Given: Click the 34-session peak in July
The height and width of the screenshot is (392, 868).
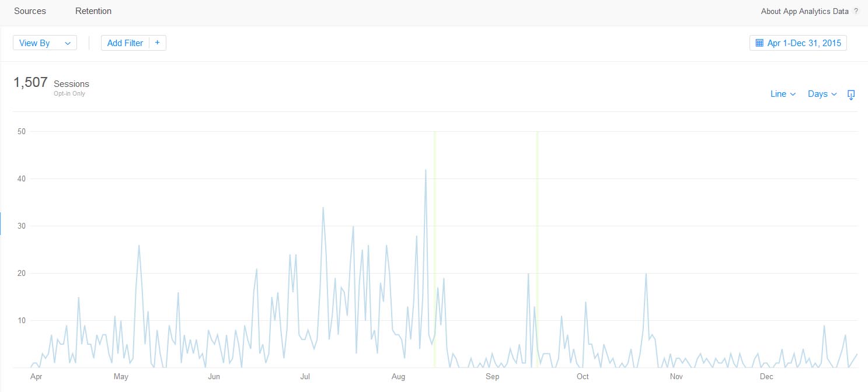Looking at the screenshot, I should click(323, 208).
